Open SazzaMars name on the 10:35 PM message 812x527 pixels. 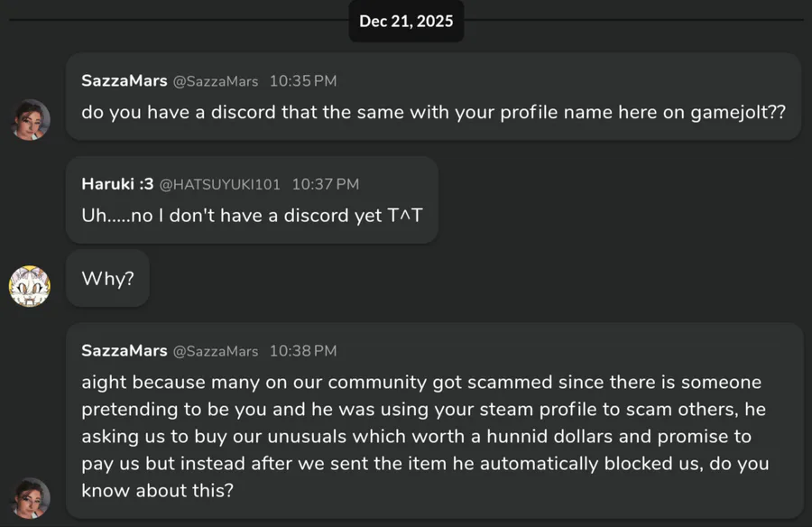124,81
